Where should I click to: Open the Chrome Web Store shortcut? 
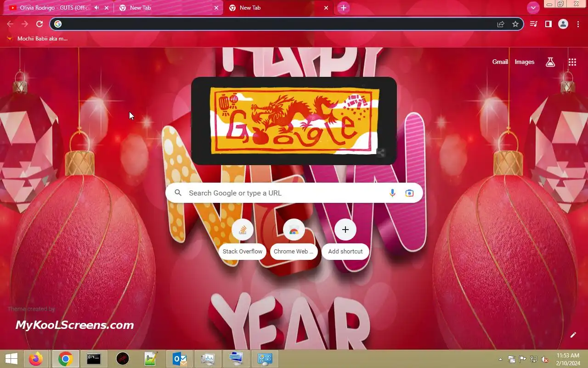[x=294, y=240]
